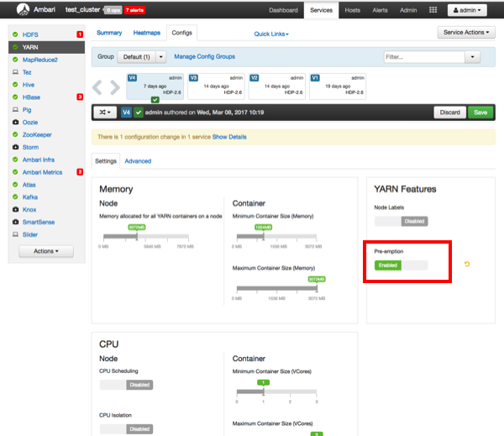504x436 pixels.
Task: Click the undo arrow next to Pre-emption
Action: pos(467,265)
